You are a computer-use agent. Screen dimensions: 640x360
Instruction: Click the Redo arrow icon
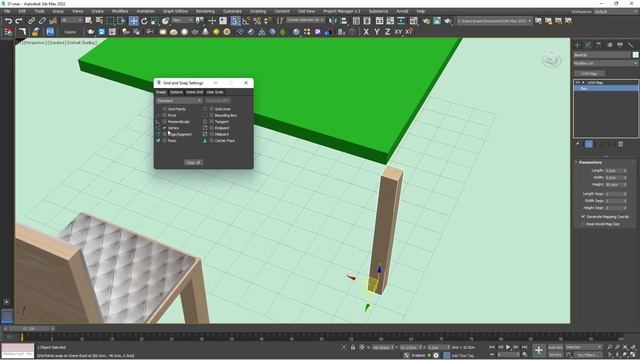coord(19,21)
